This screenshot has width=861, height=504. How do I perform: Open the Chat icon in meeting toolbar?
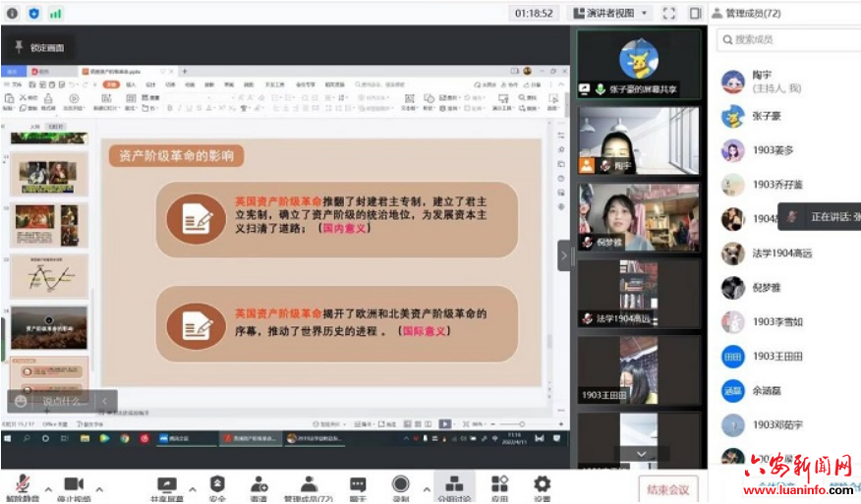(x=358, y=484)
